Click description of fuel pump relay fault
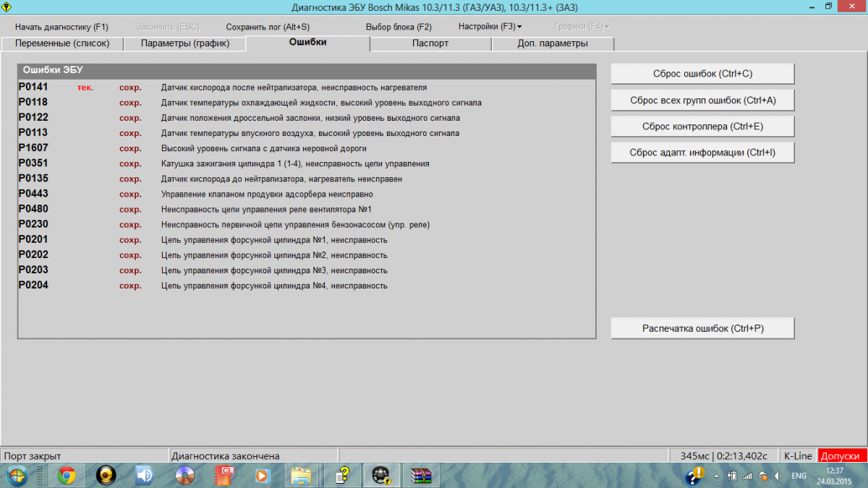868x488 pixels. pos(295,225)
